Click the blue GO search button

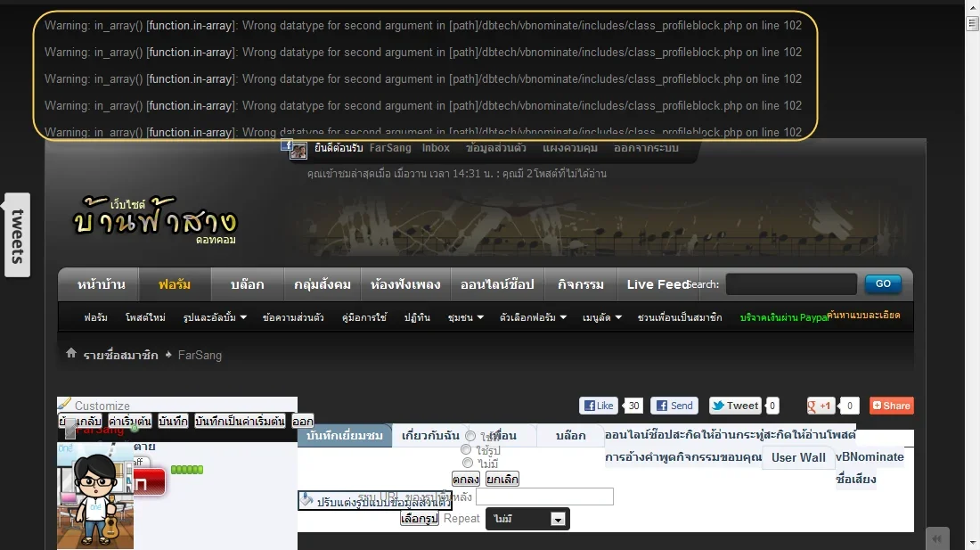click(x=883, y=283)
